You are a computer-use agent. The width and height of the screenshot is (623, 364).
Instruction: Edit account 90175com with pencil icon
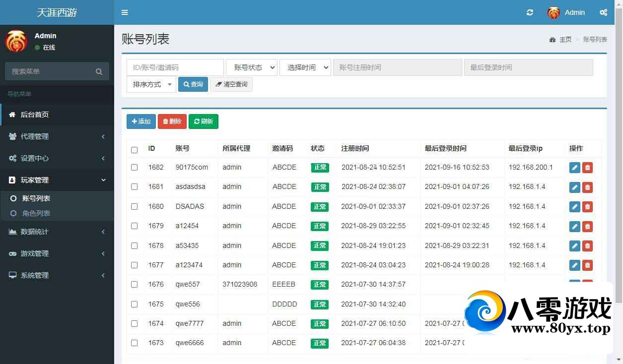[574, 168]
